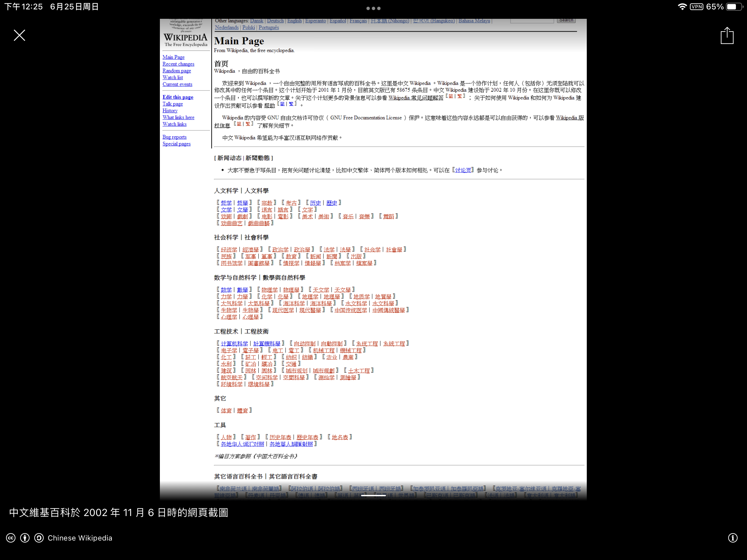Tap the '工具' section heading

(220, 425)
